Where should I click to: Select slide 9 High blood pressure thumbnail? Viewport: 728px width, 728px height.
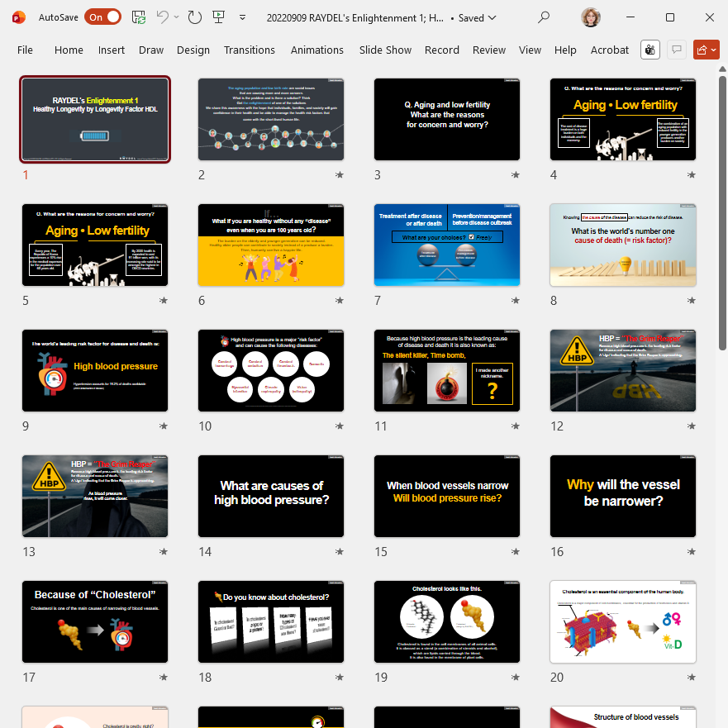(x=95, y=370)
